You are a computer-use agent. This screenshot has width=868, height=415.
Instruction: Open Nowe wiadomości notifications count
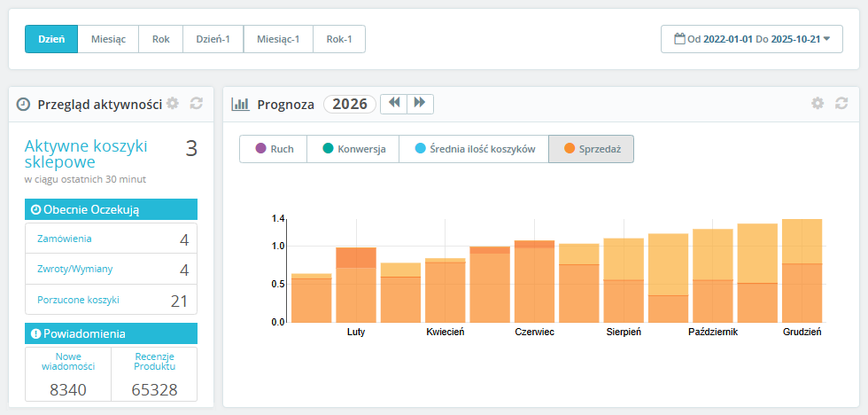tap(68, 360)
